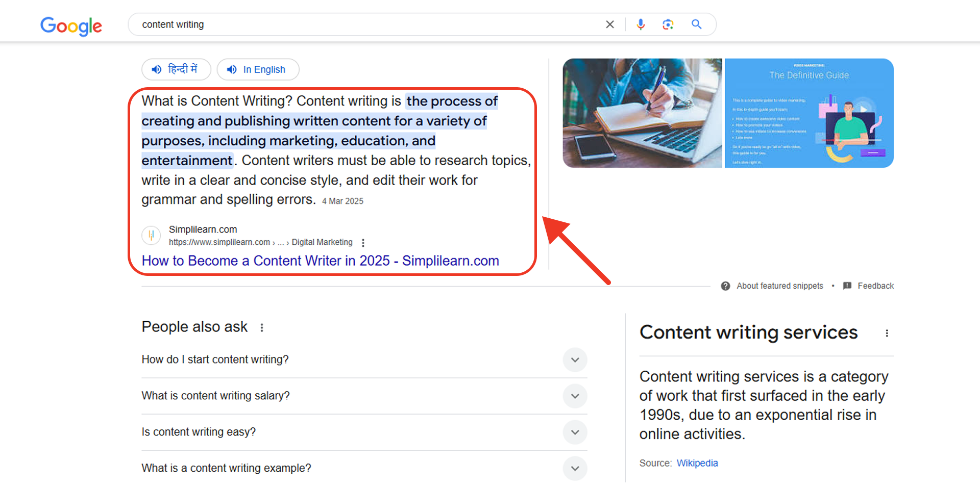980x488 pixels.
Task: Expand "How do I start content writing?"
Action: [x=575, y=360]
